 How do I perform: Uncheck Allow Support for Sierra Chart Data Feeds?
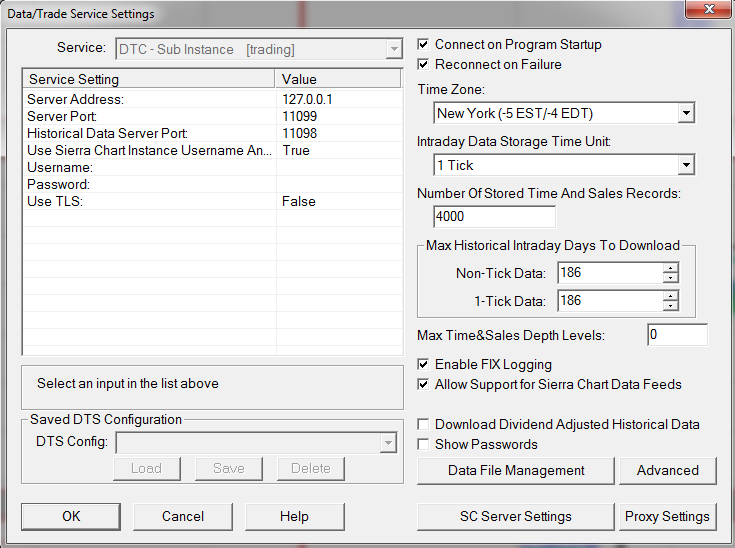[423, 384]
